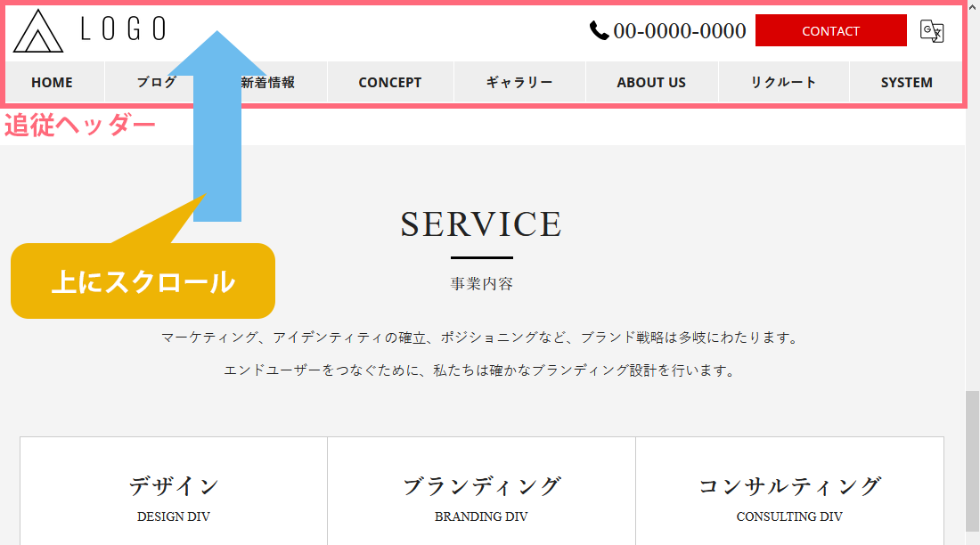The height and width of the screenshot is (545, 980).
Task: Click the LOGO text in the header
Action: [x=123, y=29]
